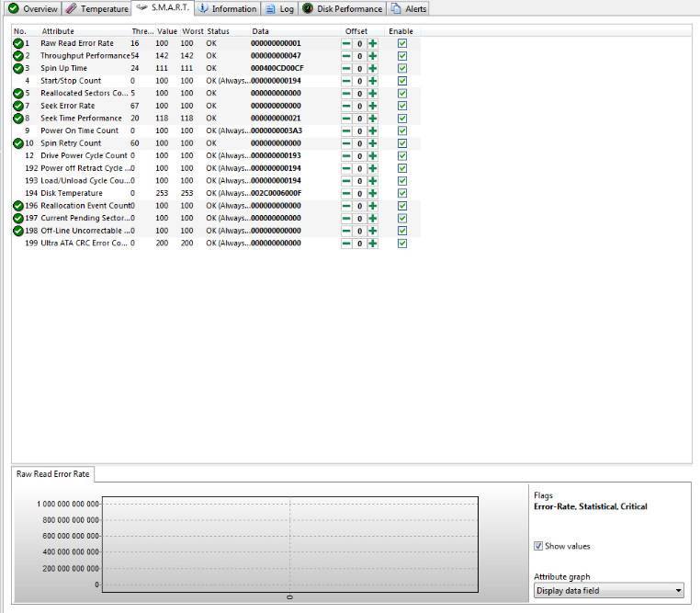The height and width of the screenshot is (613, 700).
Task: Uncheck Enable for Throughput Performance
Action: pyautogui.click(x=402, y=56)
